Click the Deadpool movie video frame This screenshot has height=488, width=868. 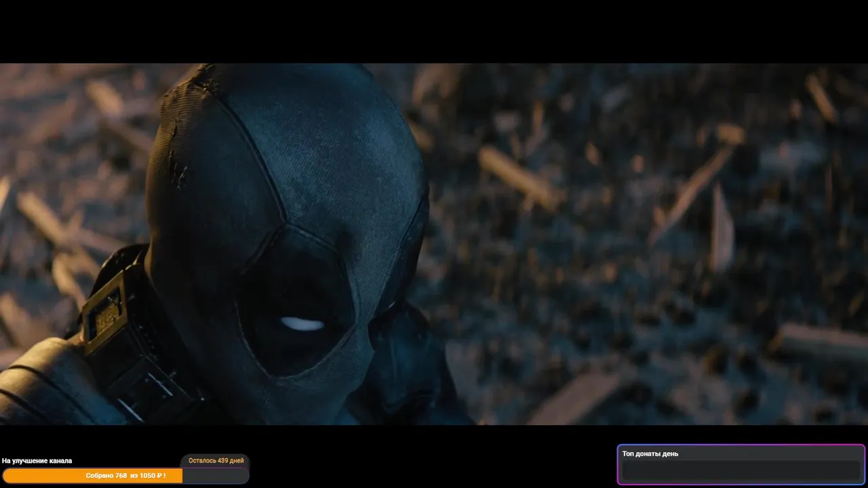click(x=434, y=244)
